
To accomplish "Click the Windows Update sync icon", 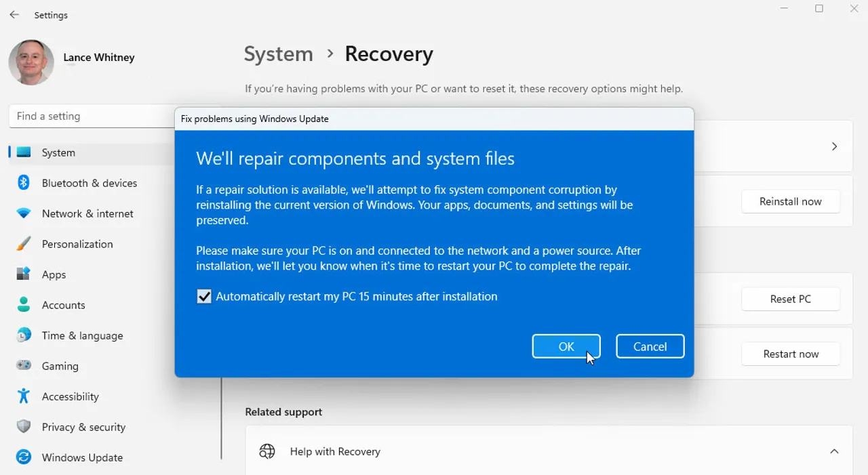I will click(24, 457).
